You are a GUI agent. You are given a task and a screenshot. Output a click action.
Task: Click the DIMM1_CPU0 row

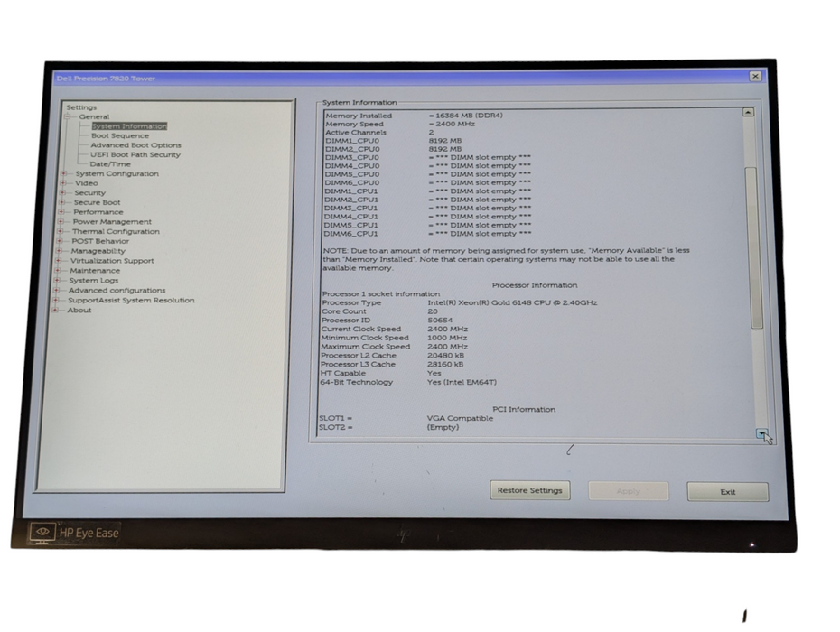[393, 140]
